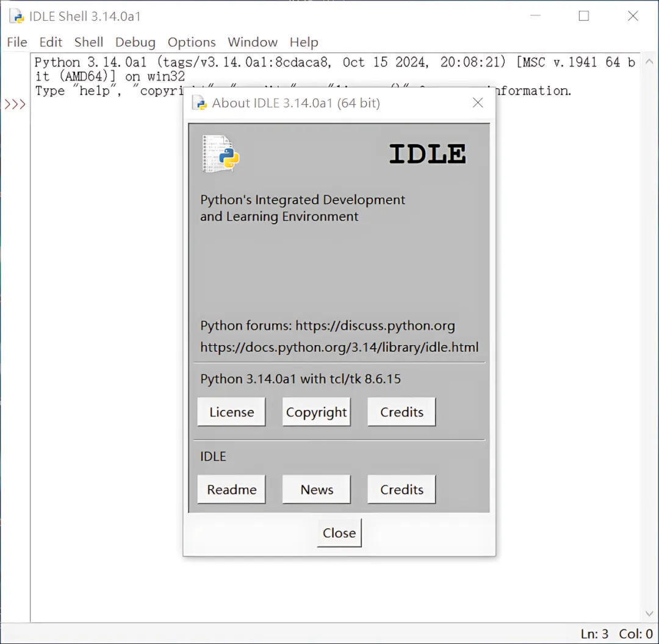The height and width of the screenshot is (644, 659).
Task: Close the IDLE Shell window
Action: coord(633,16)
